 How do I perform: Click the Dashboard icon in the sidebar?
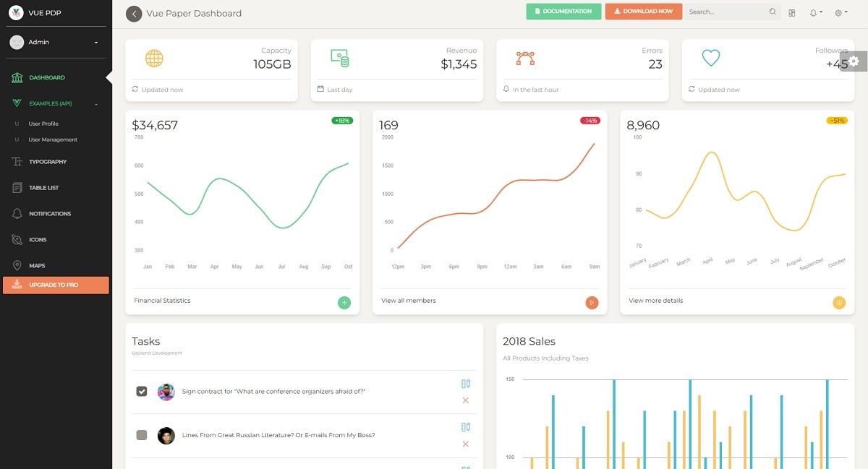16,77
